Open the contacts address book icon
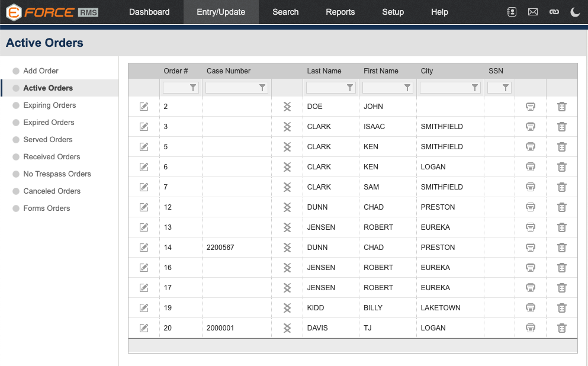588x366 pixels. (x=511, y=12)
